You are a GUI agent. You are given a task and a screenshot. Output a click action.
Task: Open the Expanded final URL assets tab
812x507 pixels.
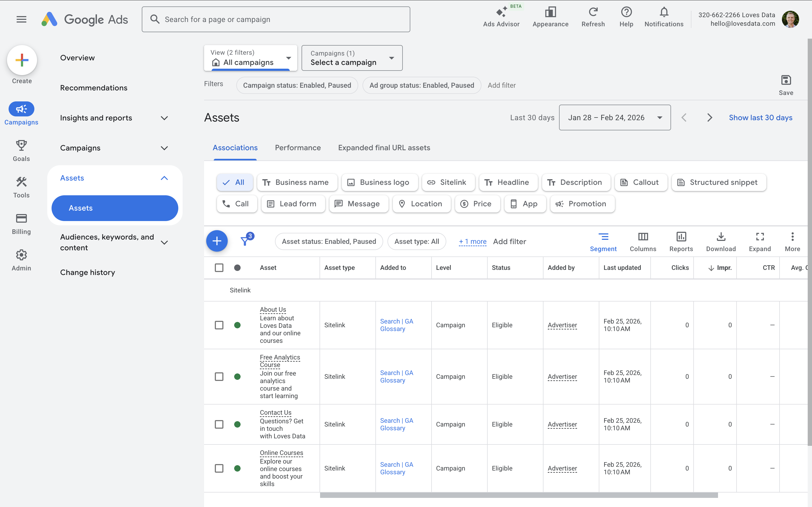384,148
